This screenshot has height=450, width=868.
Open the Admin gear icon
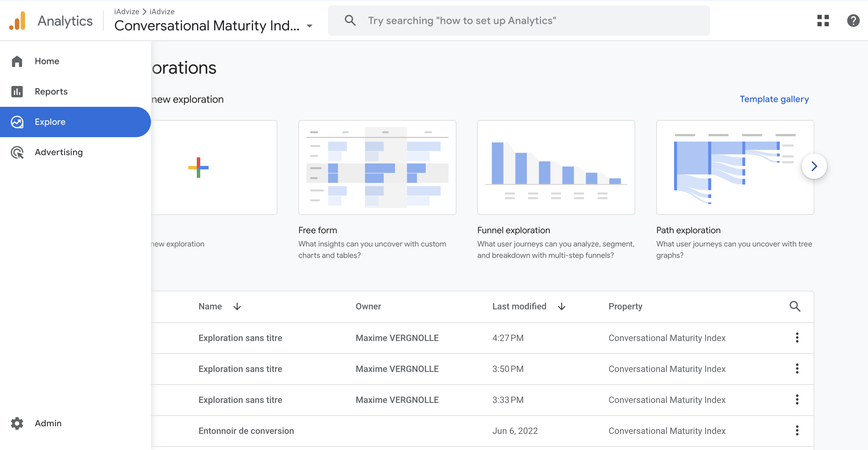17,423
